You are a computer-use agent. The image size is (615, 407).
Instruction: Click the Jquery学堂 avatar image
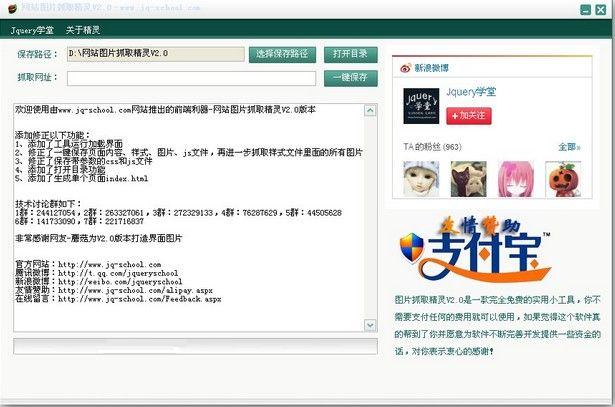(421, 106)
